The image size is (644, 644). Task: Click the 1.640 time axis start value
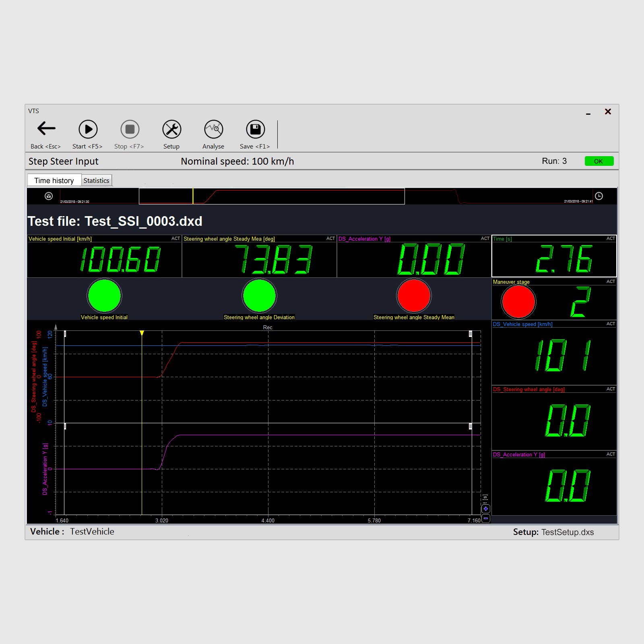(62, 520)
